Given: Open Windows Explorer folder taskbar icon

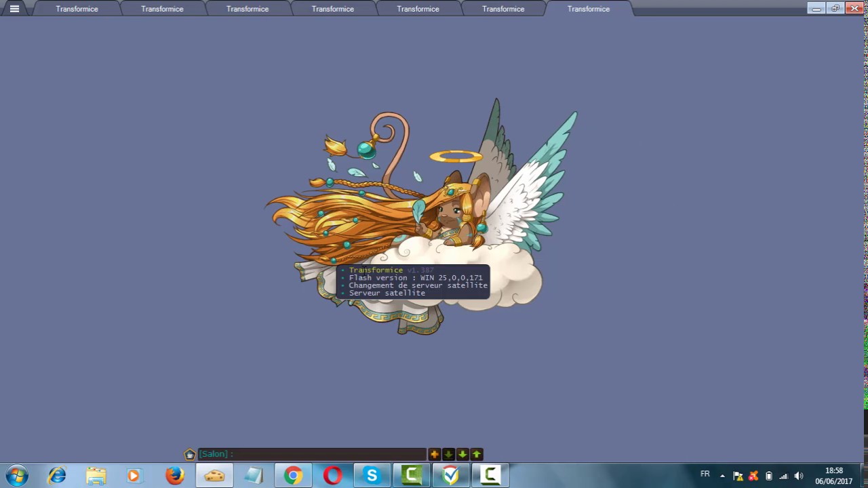Looking at the screenshot, I should pos(96,476).
